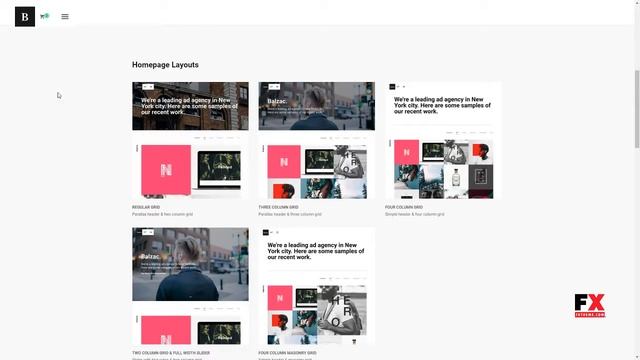This screenshot has height=360, width=640.
Task: Click the page vertical scrollbar thumb
Action: (637, 109)
